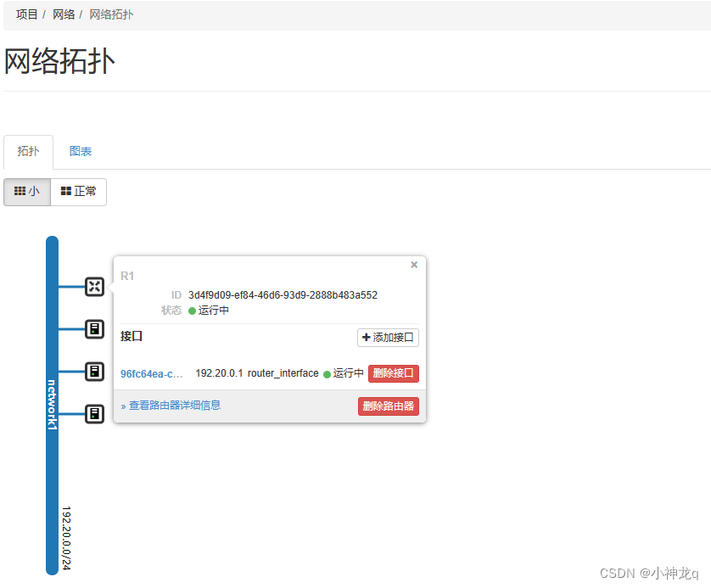Open 网络 in the breadcrumb navigation
The width and height of the screenshot is (711, 588).
point(64,14)
